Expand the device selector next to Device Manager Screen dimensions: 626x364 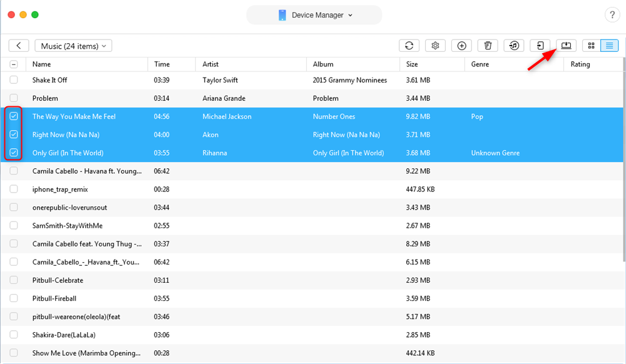tap(351, 14)
